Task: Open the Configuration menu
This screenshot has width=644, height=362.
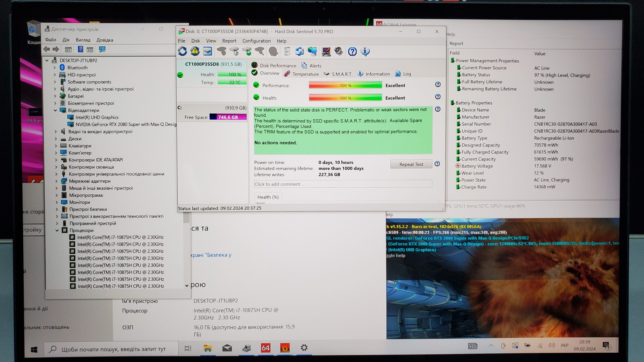Action: click(256, 41)
